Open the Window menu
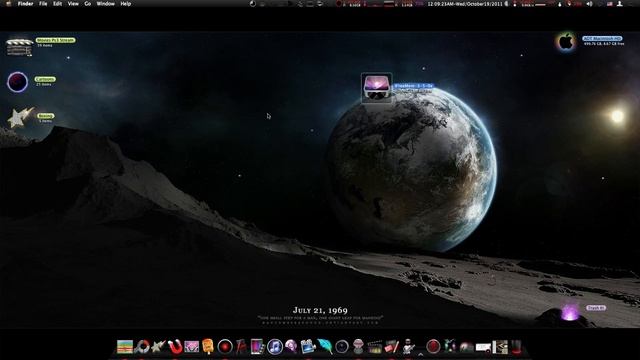Screen dimensions: 640x360 105,4
